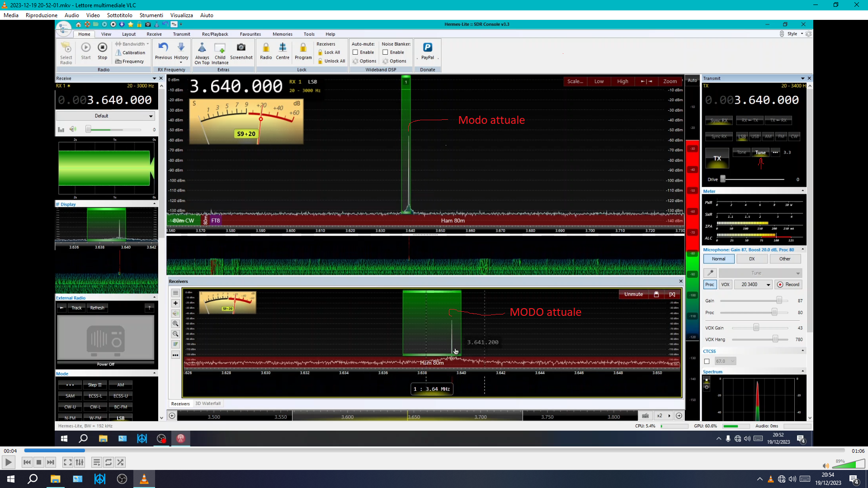Click the Previous frequency arrow icon

[163, 47]
